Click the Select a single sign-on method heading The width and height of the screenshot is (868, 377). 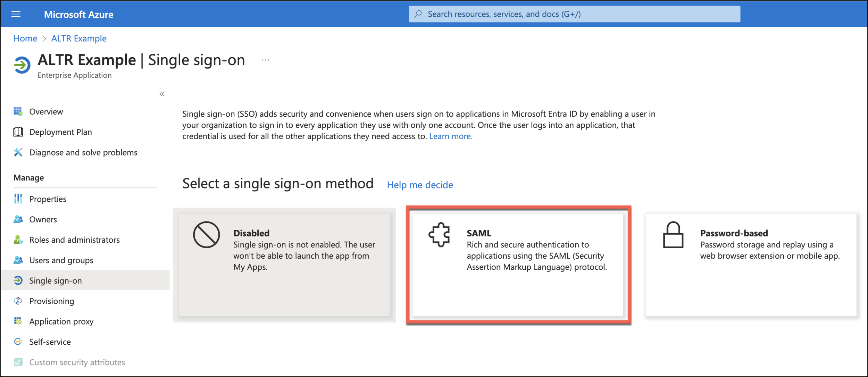click(x=278, y=183)
